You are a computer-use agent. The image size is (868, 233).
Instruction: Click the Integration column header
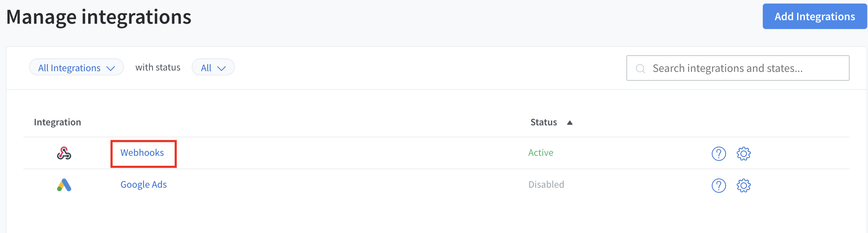click(x=57, y=122)
